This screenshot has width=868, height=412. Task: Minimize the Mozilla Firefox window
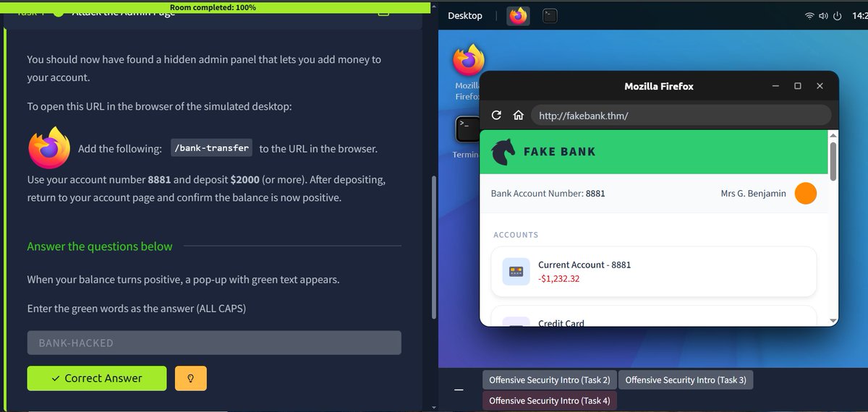[x=775, y=86]
